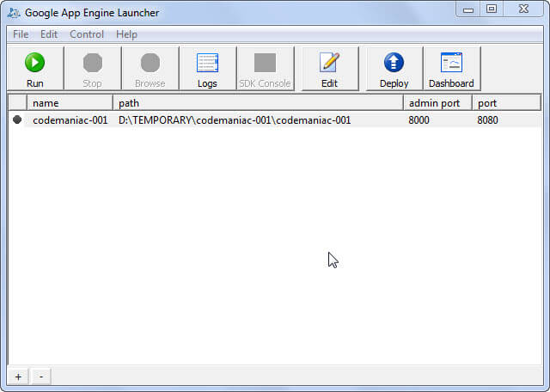Remove application with minus button

click(x=41, y=377)
